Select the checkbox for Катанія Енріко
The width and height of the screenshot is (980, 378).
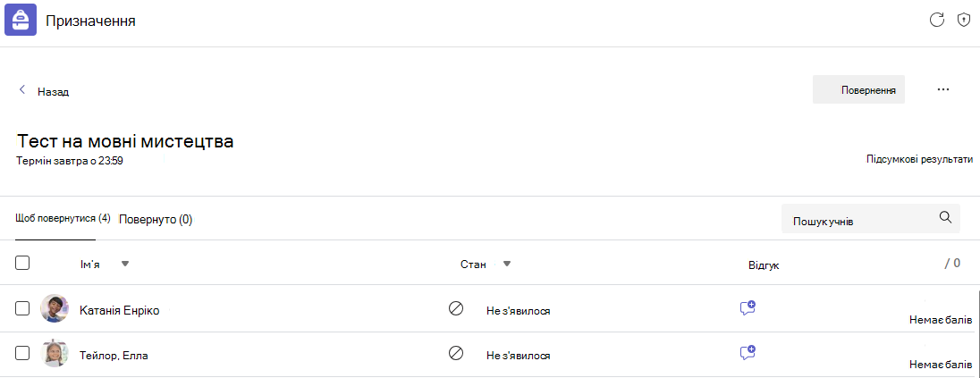pos(22,308)
